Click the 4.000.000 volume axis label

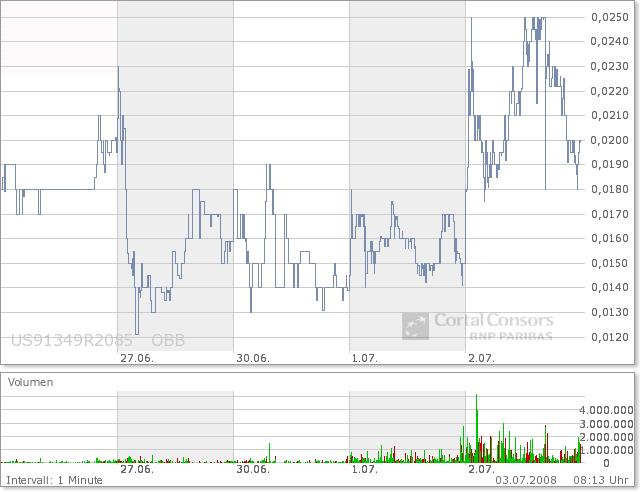coord(606,410)
